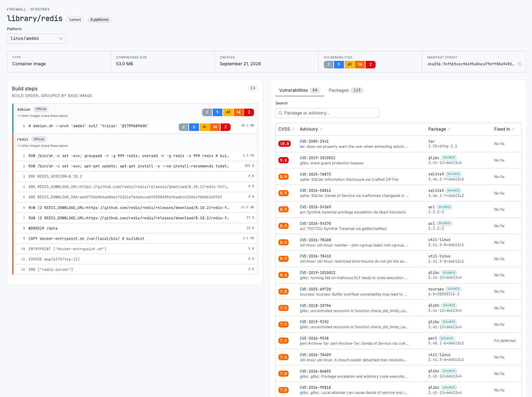This screenshot has width=532, height=397.
Task: Switch to the Vulnerabilities tab
Action: [299, 90]
